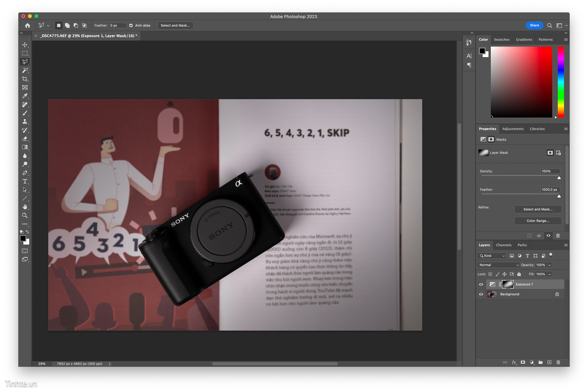
Task: Select the Clone Stamp tool
Action: pos(25,121)
